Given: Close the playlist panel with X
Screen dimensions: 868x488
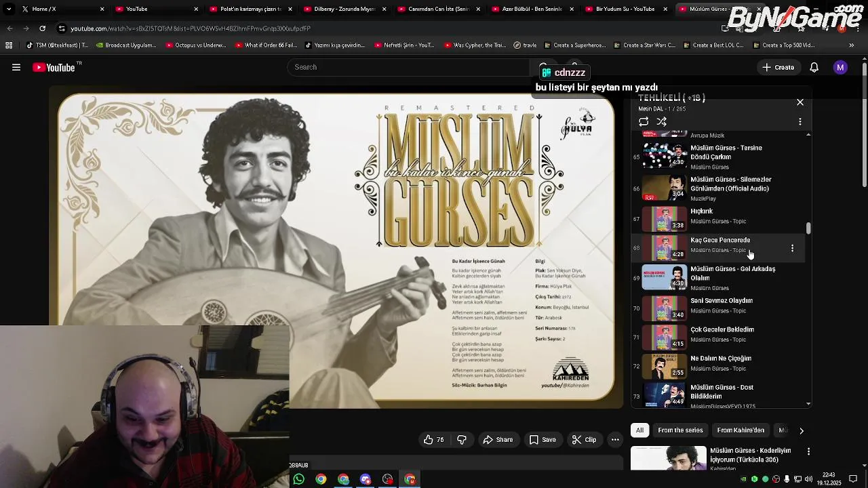Looking at the screenshot, I should 800,102.
